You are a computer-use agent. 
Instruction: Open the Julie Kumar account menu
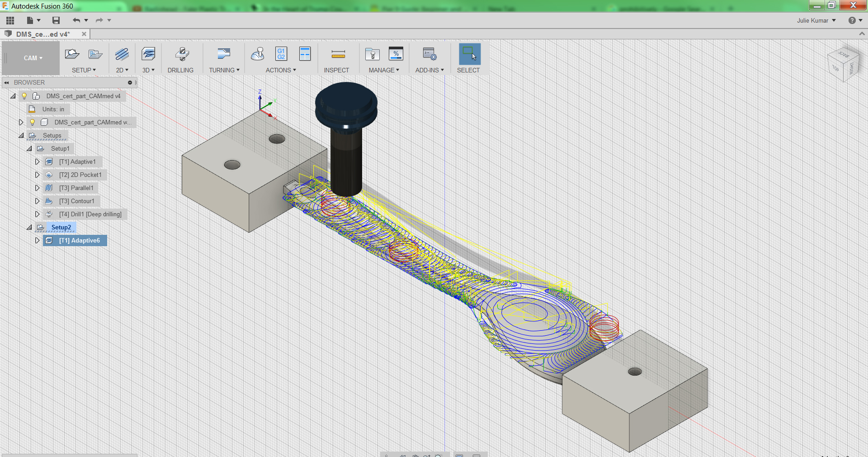[x=816, y=20]
